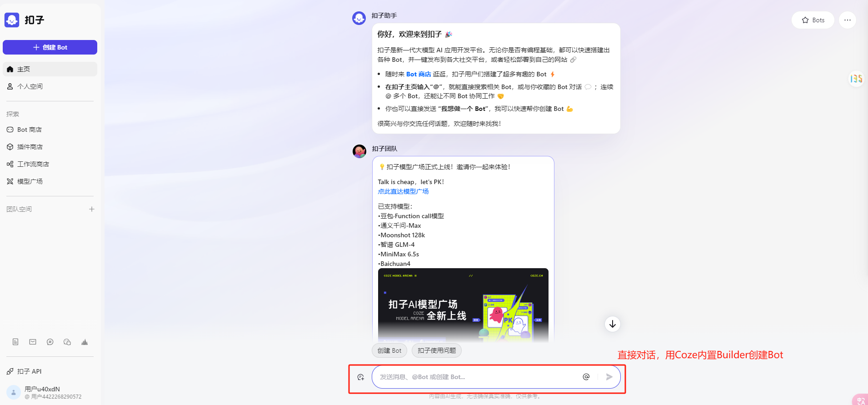Open the 模型广场 model arena
868x405 pixels.
(50, 181)
